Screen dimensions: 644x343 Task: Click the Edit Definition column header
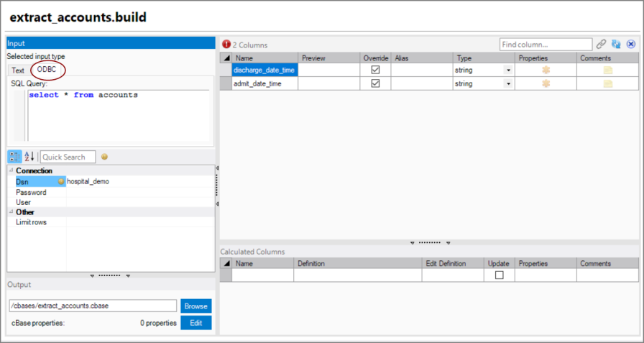(453, 264)
